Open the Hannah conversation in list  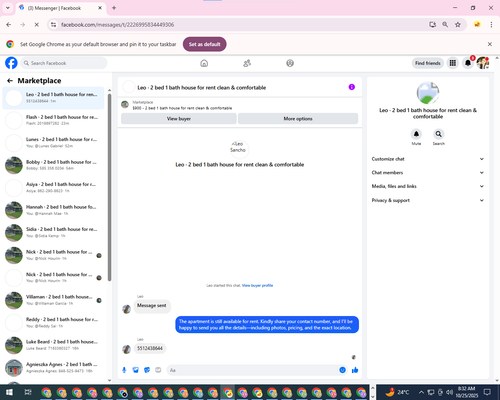[x=53, y=210]
